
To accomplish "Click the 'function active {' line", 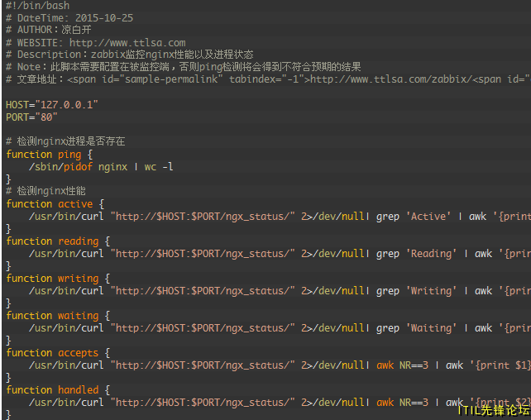I will click(x=55, y=203).
